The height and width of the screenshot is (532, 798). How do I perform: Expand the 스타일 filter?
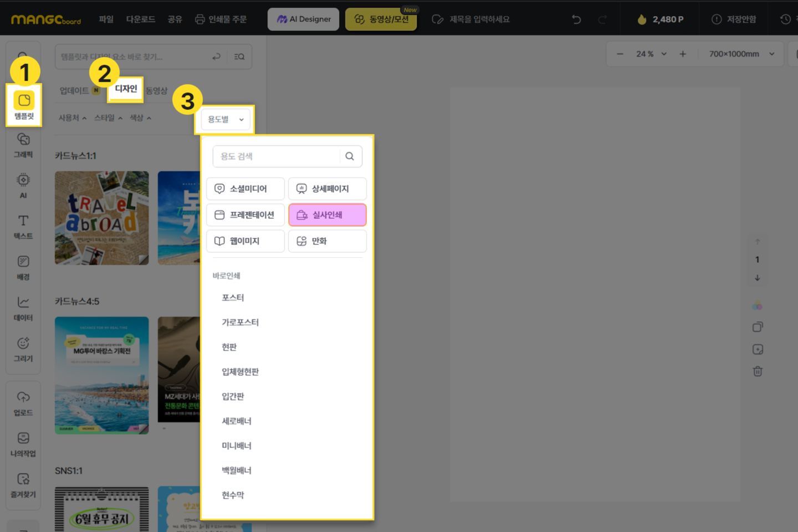point(108,117)
